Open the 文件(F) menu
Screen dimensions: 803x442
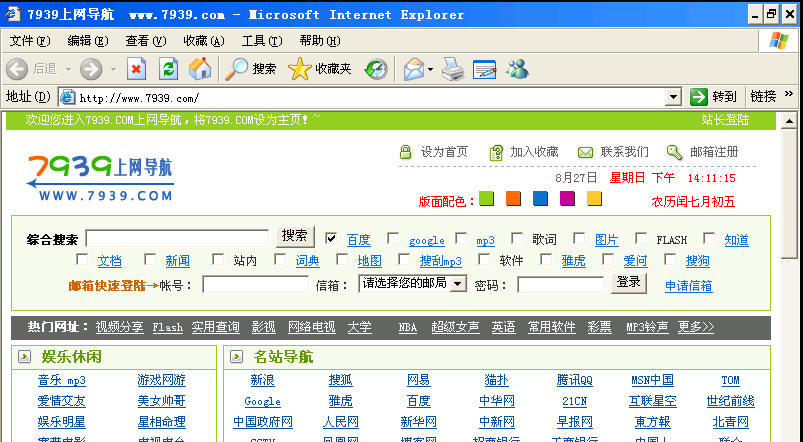click(x=30, y=41)
